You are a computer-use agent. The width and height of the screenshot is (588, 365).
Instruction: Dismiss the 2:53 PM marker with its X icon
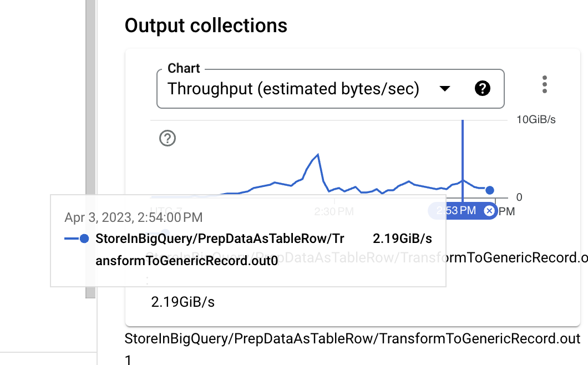pos(489,211)
